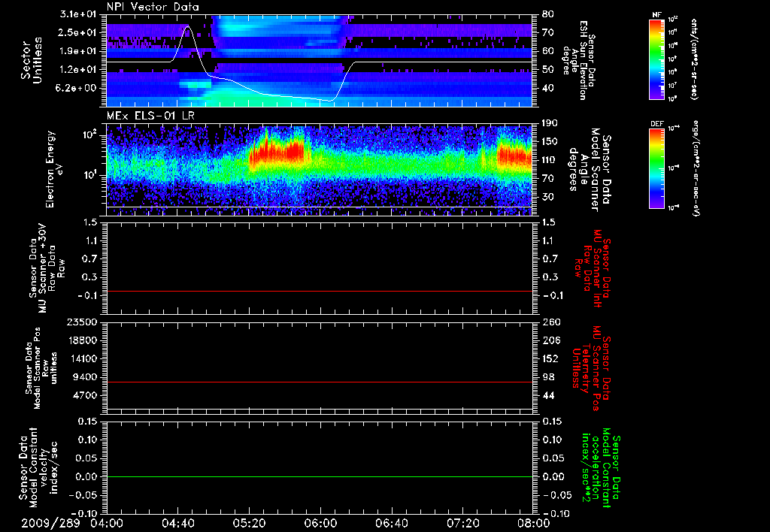Viewport: 770px width, 532px height.
Task: Click the "2009/289" date label
Action: point(50,523)
